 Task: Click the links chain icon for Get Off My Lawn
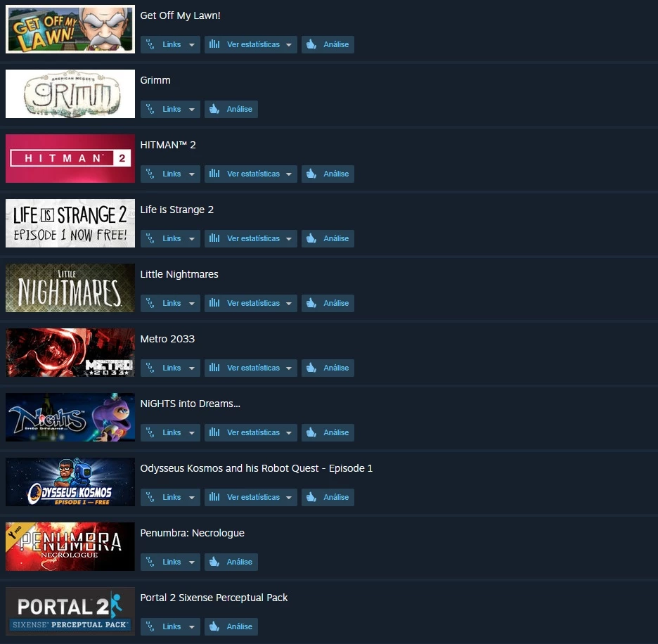pyautogui.click(x=150, y=44)
